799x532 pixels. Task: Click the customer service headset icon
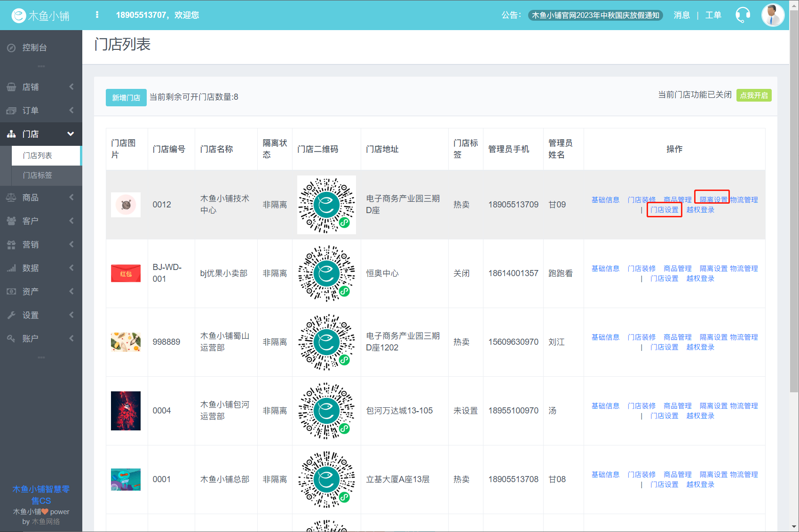tap(743, 15)
